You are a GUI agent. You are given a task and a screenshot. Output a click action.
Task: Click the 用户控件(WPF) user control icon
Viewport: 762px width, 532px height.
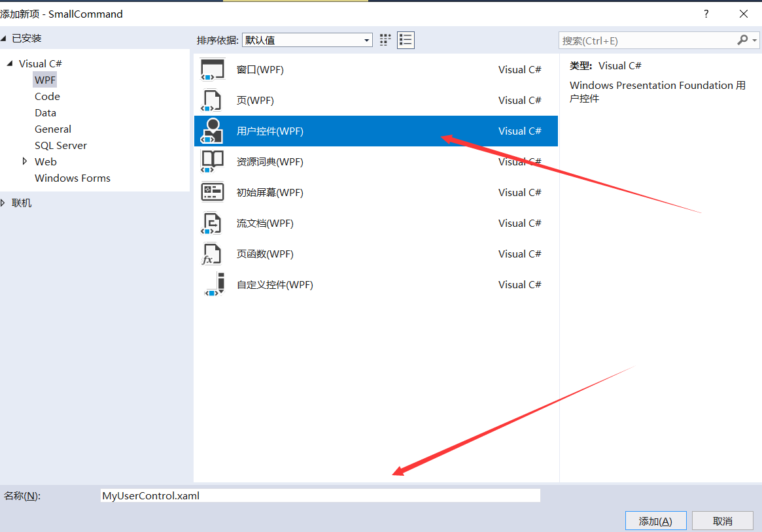pyautogui.click(x=212, y=131)
